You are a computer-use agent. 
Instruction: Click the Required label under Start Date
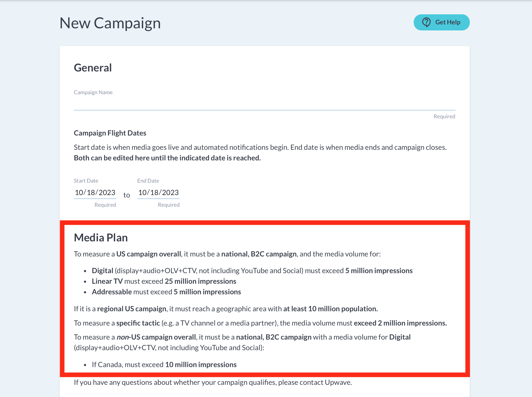point(105,205)
